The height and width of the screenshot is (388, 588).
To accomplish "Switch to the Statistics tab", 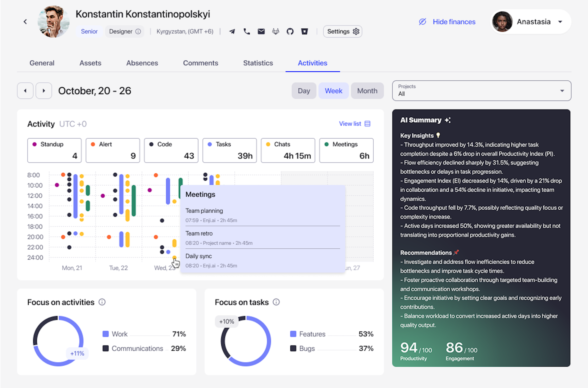I will click(x=258, y=63).
